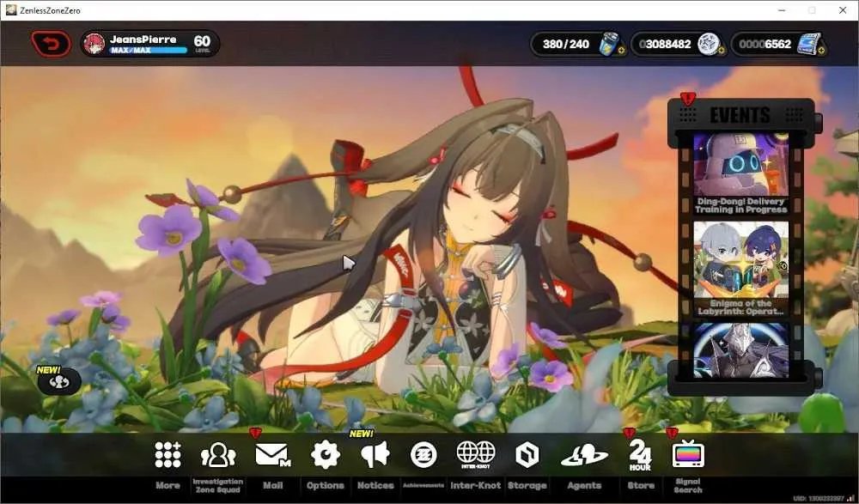This screenshot has height=504, width=859.
Task: Open the 24 Hour Store icon
Action: pyautogui.click(x=640, y=455)
